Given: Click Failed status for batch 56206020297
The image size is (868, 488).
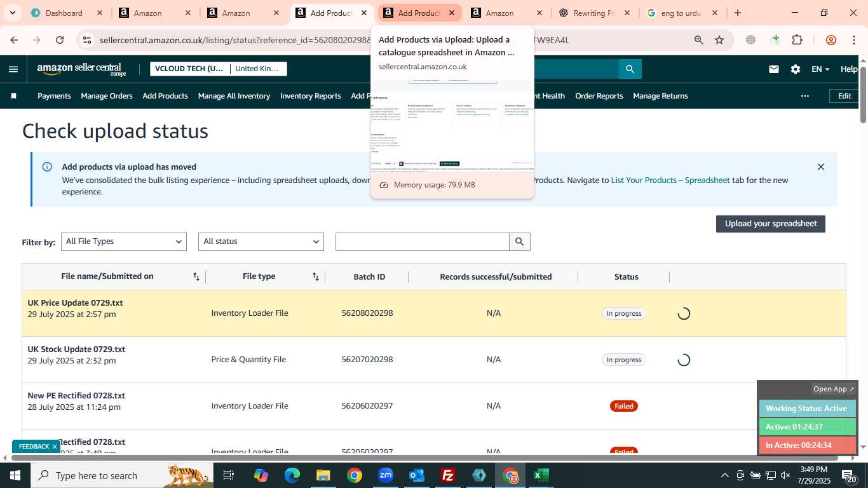Looking at the screenshot, I should 624,406.
